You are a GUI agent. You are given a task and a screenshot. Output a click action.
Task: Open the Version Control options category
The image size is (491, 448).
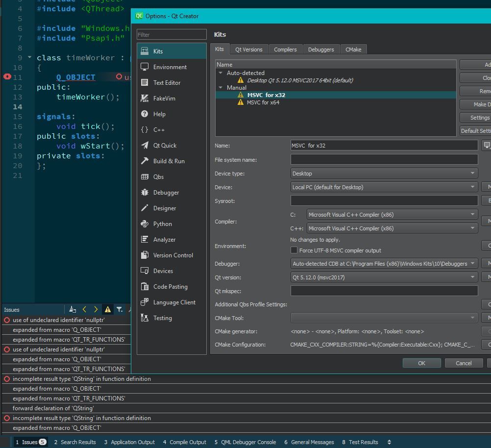pyautogui.click(x=172, y=255)
